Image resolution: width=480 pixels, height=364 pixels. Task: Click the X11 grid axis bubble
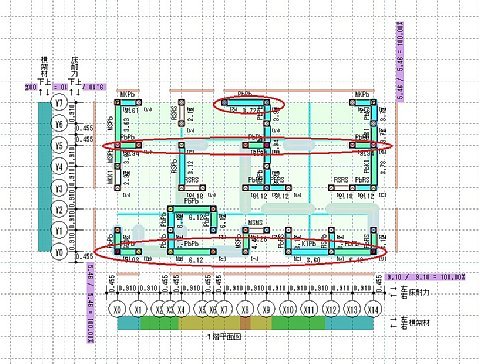(x=309, y=310)
